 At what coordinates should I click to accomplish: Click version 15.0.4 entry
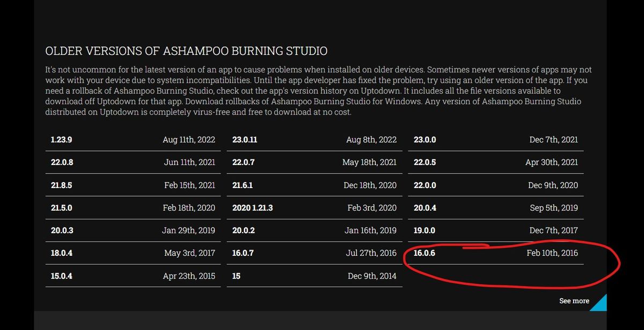[x=61, y=276]
